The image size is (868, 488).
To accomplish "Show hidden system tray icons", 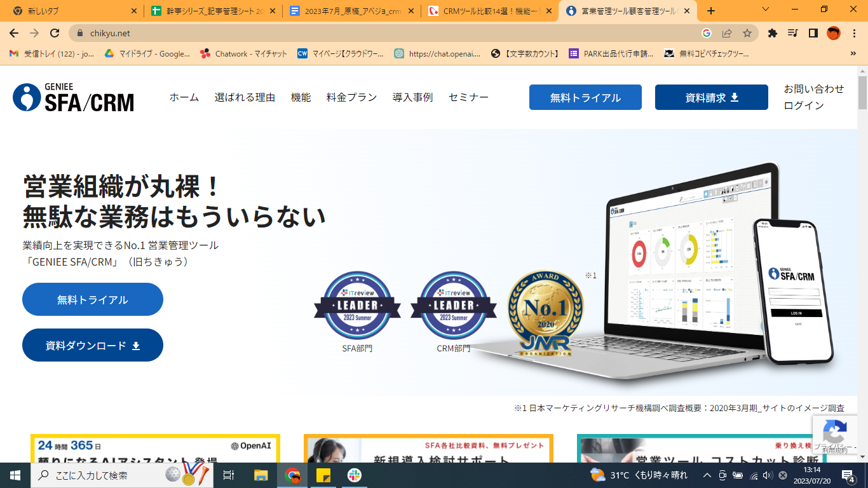I will [x=707, y=475].
